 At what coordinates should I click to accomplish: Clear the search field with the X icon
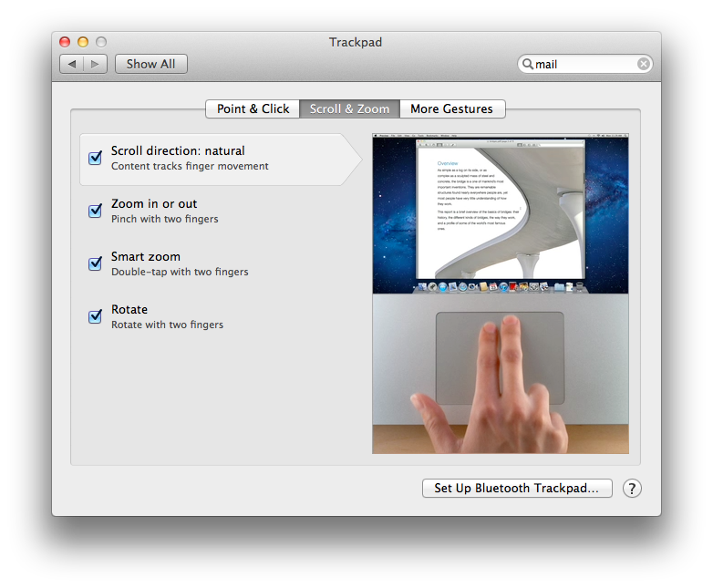[643, 64]
